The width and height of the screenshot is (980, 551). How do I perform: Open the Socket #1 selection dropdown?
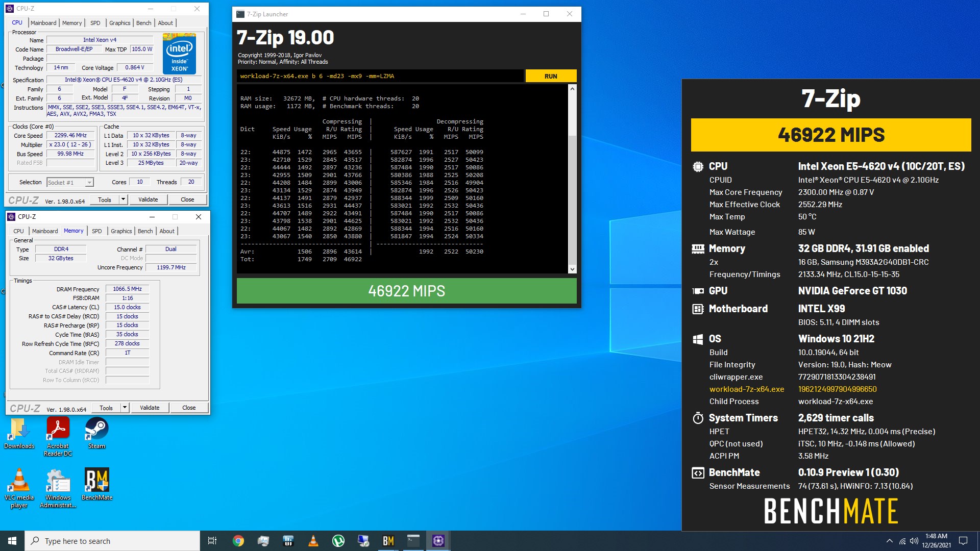pos(70,182)
